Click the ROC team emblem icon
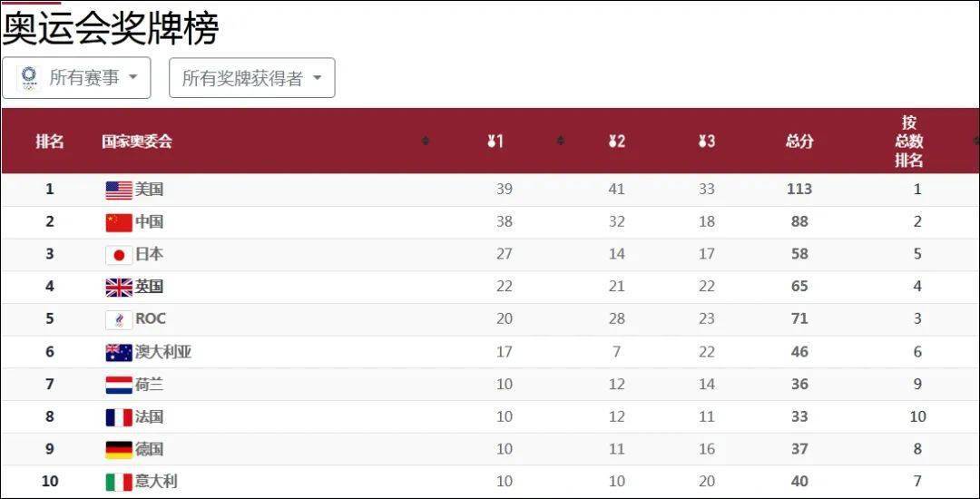Viewport: 980px width, 499px height. pos(119,319)
